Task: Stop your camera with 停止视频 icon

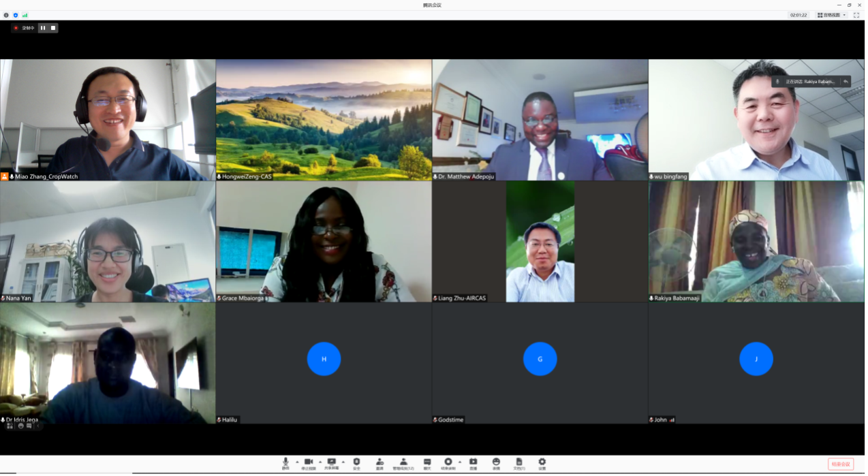Action: coord(309,463)
